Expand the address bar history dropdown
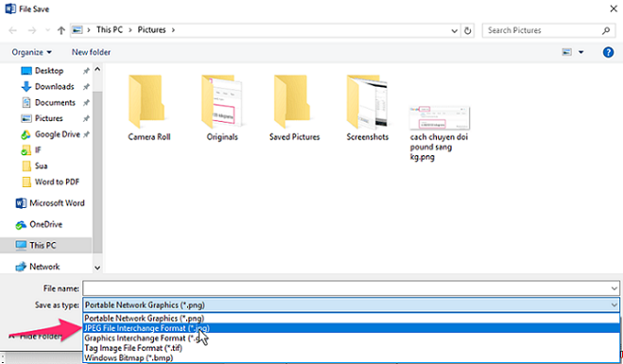 pyautogui.click(x=454, y=30)
